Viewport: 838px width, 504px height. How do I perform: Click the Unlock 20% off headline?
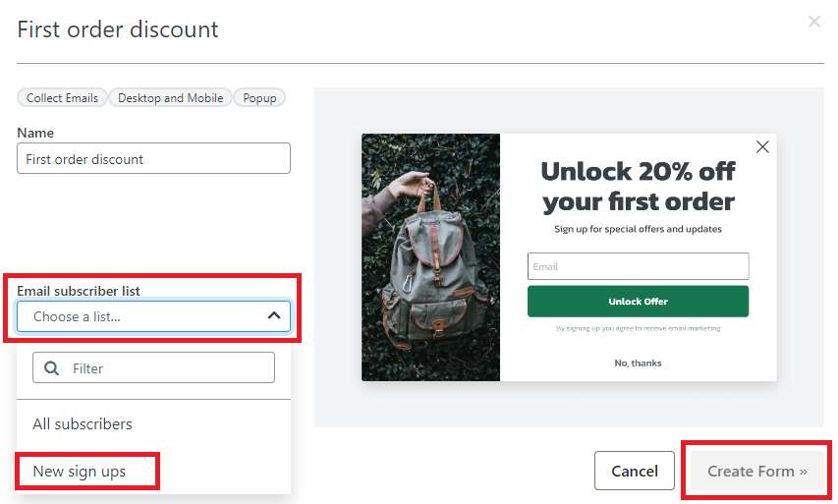(638, 187)
